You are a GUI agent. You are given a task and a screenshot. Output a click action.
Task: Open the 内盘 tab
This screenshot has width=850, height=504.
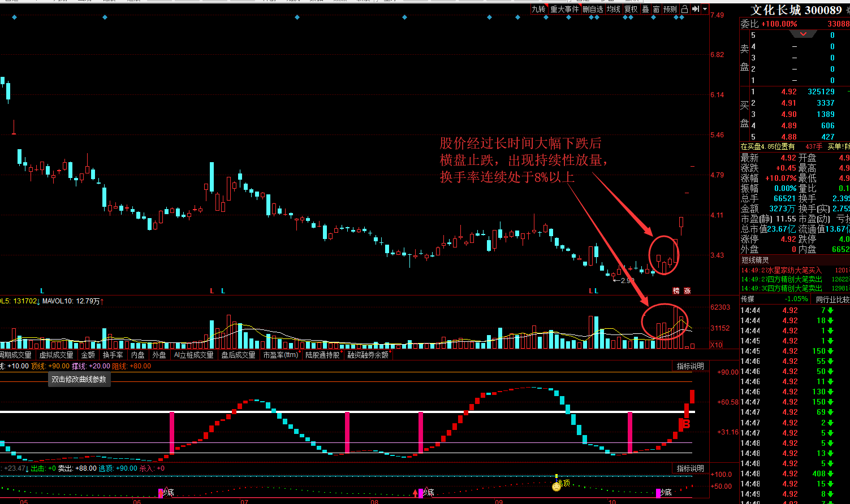click(x=138, y=355)
